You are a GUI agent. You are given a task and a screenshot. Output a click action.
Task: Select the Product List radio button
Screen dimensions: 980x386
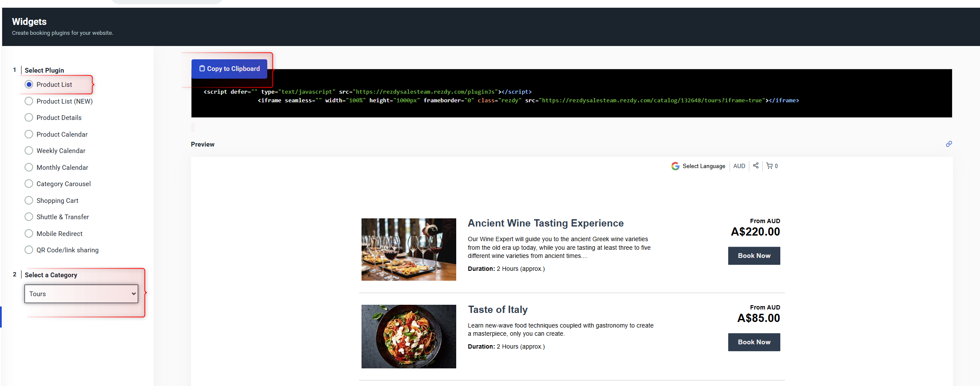coord(29,85)
